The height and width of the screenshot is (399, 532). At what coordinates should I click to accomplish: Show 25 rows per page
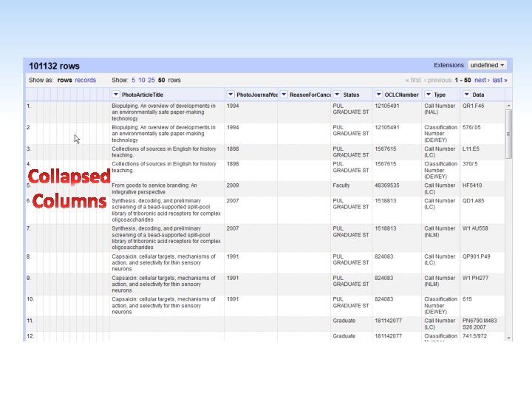(151, 80)
